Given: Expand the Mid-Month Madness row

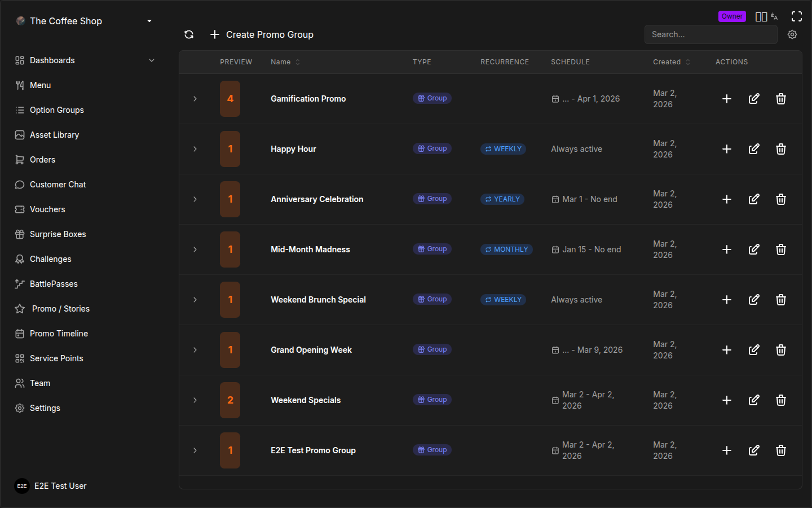Looking at the screenshot, I should (195, 249).
